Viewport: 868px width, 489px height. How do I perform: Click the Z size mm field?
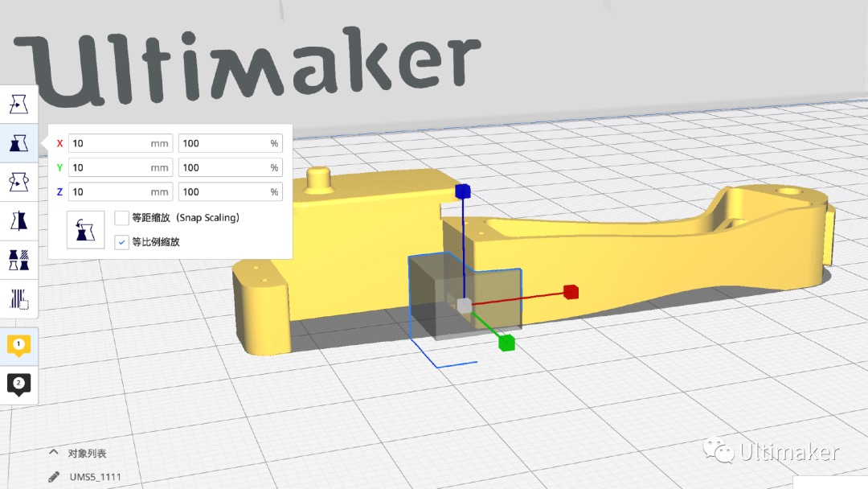pyautogui.click(x=120, y=192)
